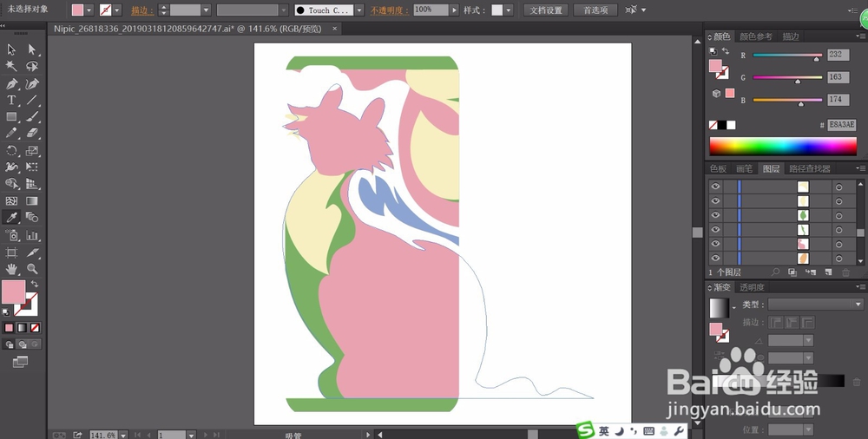Set default fill and stroke colors
This screenshot has width=868, height=439.
5,313
